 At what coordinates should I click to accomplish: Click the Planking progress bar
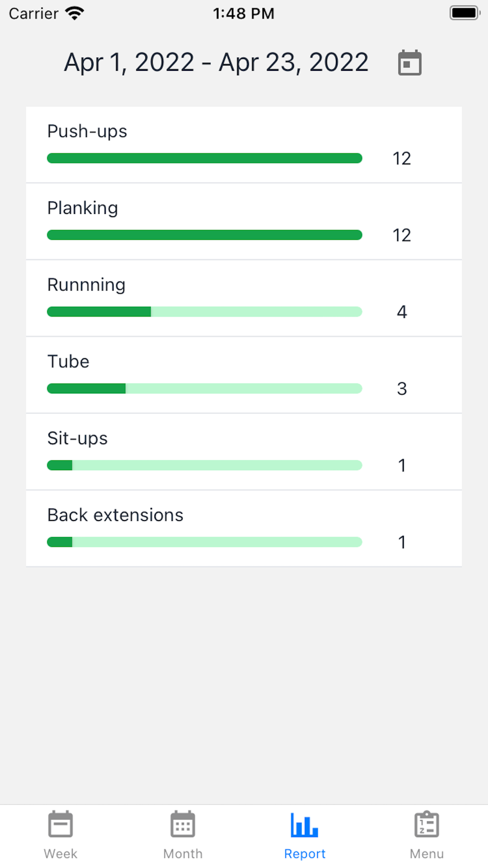coord(204,235)
